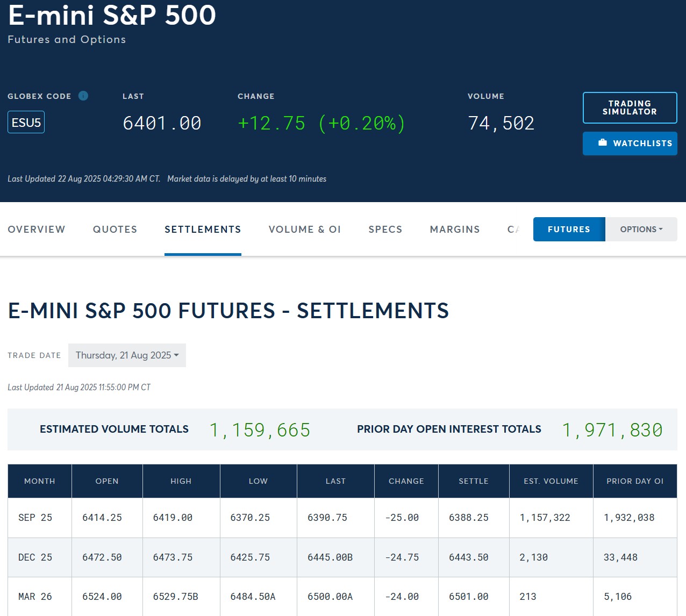Click SEP 25 high price 6419.00
Viewport: 686px width, 616px height.
click(x=173, y=518)
